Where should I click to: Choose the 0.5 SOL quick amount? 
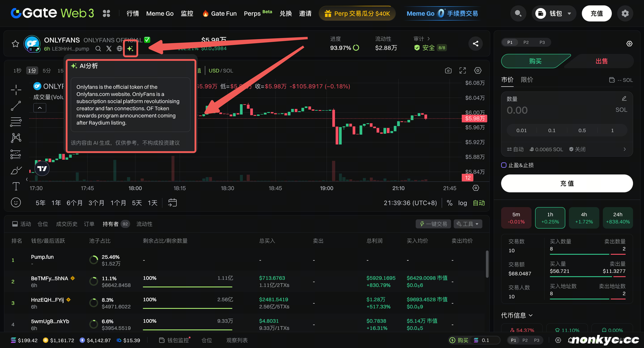(x=582, y=130)
